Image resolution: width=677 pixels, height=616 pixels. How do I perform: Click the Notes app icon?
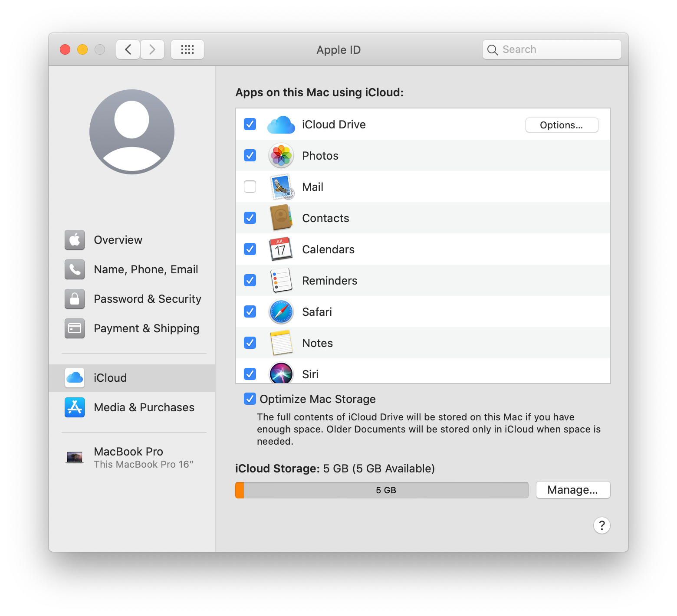pos(281,343)
